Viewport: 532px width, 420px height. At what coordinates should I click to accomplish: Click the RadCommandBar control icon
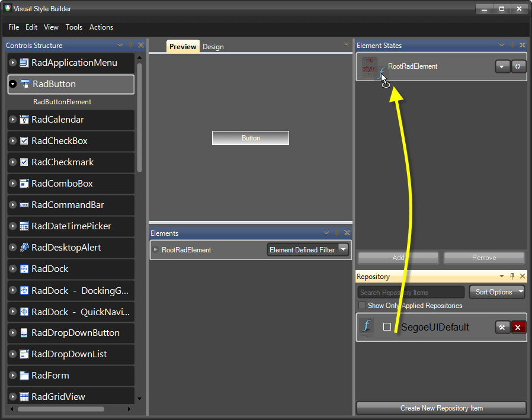point(24,205)
